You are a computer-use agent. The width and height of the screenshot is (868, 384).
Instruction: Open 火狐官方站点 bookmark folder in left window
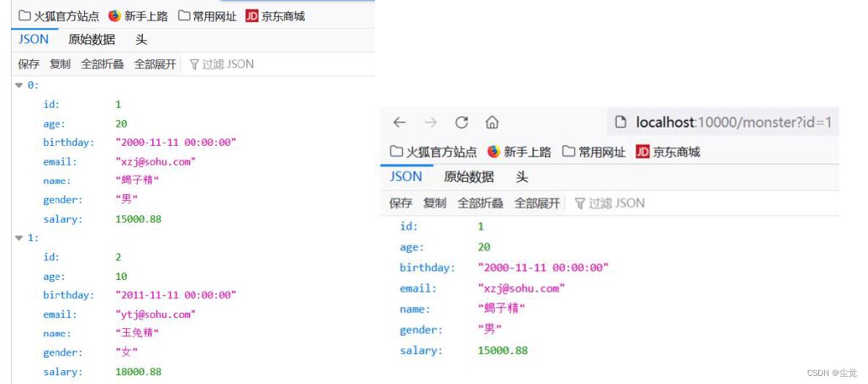click(x=59, y=16)
